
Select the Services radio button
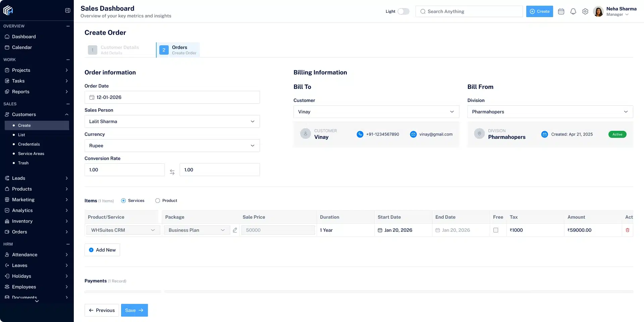click(x=123, y=201)
